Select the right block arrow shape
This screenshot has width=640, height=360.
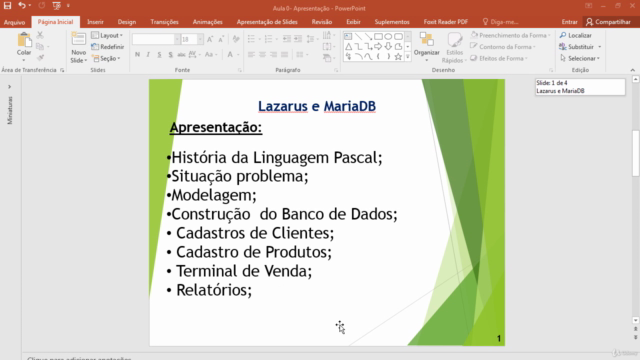[378, 47]
